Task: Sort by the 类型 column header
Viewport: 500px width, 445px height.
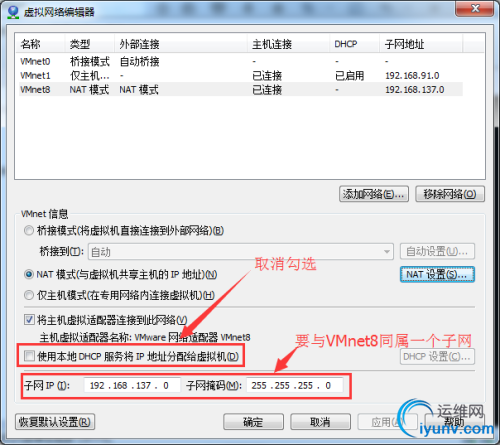Action: [x=89, y=44]
